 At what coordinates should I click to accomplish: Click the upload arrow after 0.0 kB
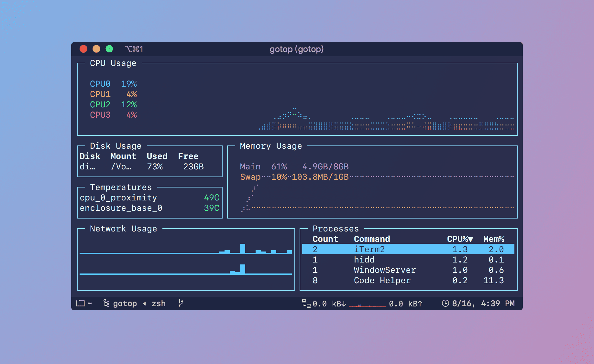[x=420, y=304]
